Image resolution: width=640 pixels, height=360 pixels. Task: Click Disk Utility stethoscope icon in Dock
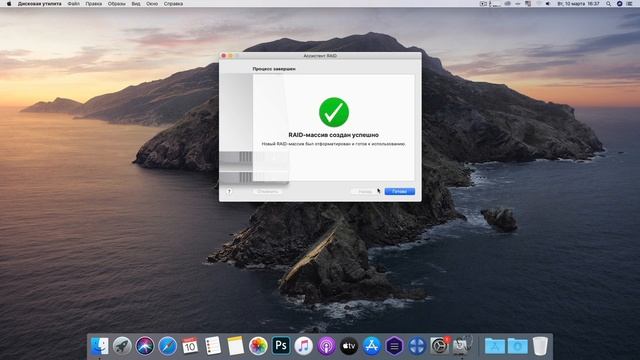[x=462, y=346]
